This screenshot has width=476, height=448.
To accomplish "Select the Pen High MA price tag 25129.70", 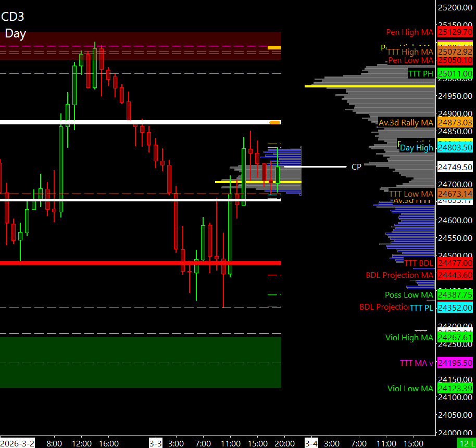I will (455, 32).
